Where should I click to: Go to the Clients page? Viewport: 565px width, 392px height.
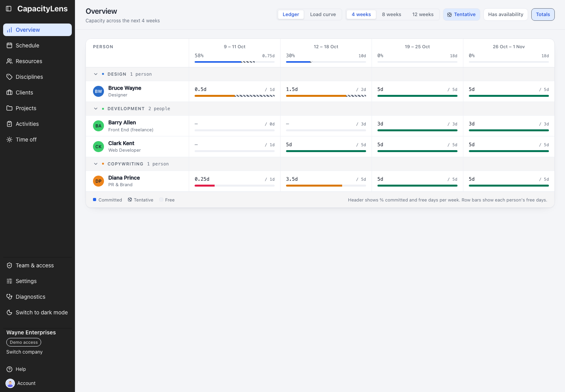point(37,93)
